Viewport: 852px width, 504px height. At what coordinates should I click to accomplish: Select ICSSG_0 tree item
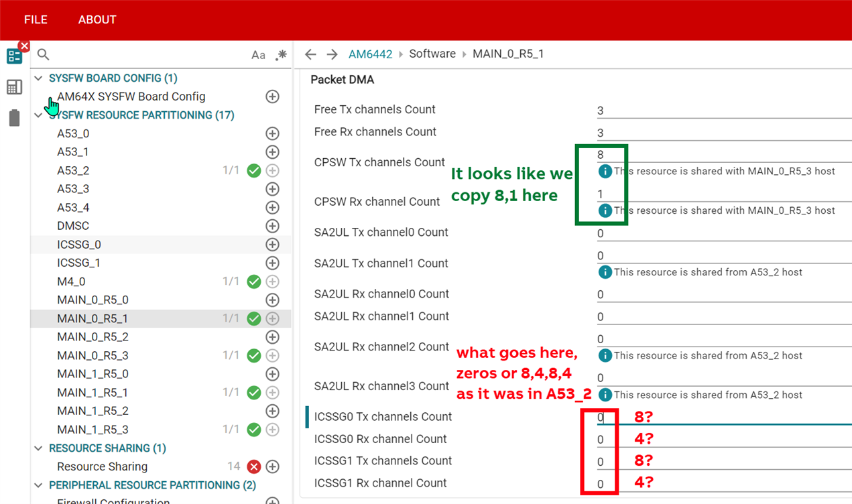tap(79, 245)
